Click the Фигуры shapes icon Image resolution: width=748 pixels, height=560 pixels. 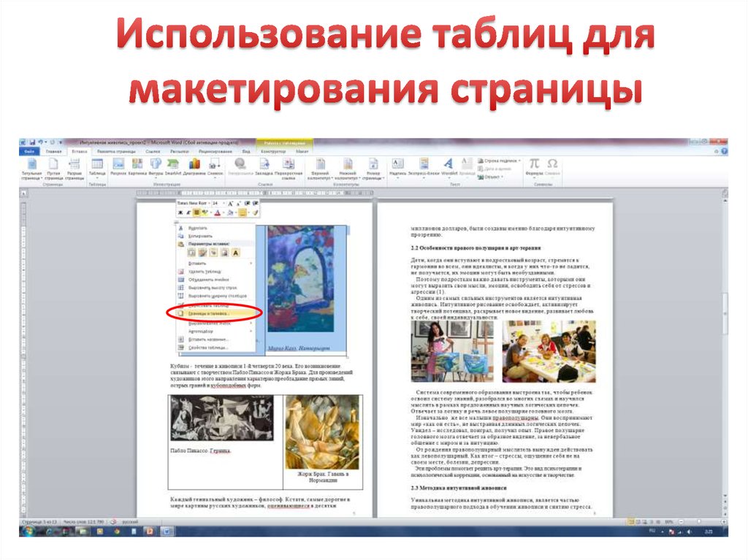click(x=156, y=167)
